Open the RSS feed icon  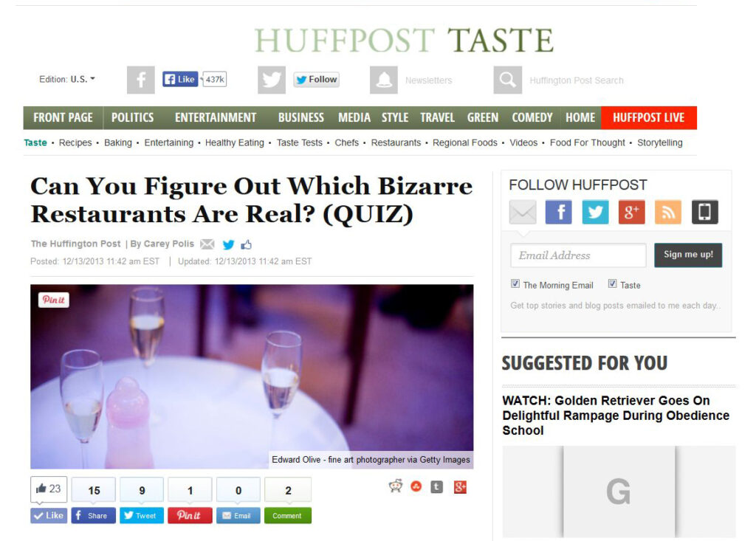668,212
